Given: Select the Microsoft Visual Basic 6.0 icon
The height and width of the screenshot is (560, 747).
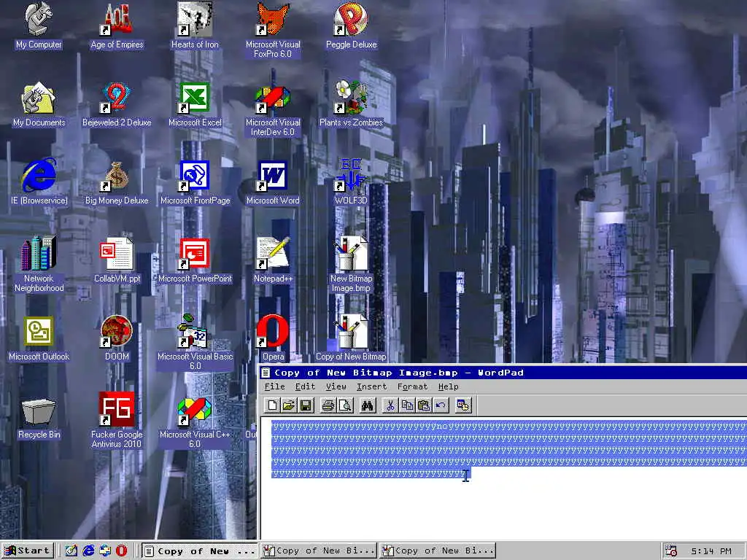Looking at the screenshot, I should 195,343.
